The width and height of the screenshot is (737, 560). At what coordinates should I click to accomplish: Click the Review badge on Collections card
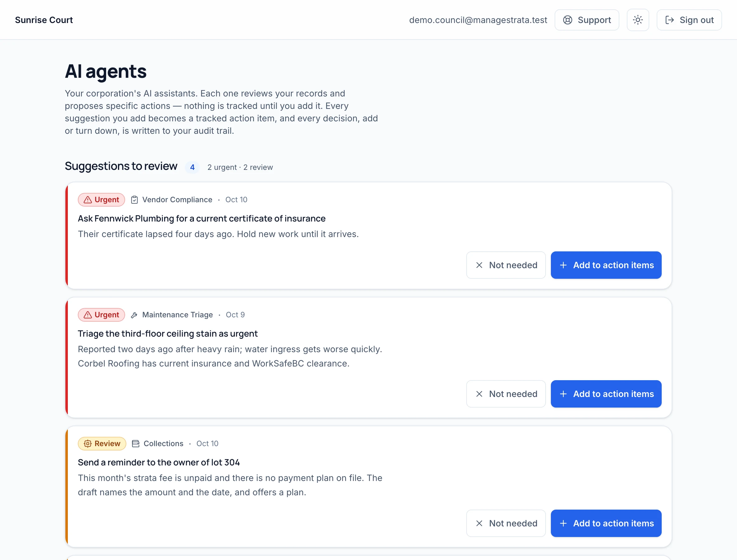pyautogui.click(x=102, y=444)
